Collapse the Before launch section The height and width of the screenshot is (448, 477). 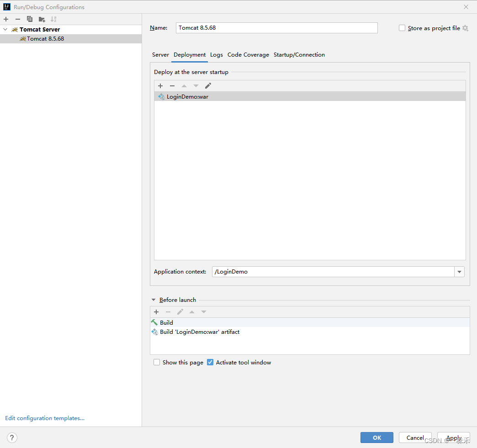click(x=154, y=300)
